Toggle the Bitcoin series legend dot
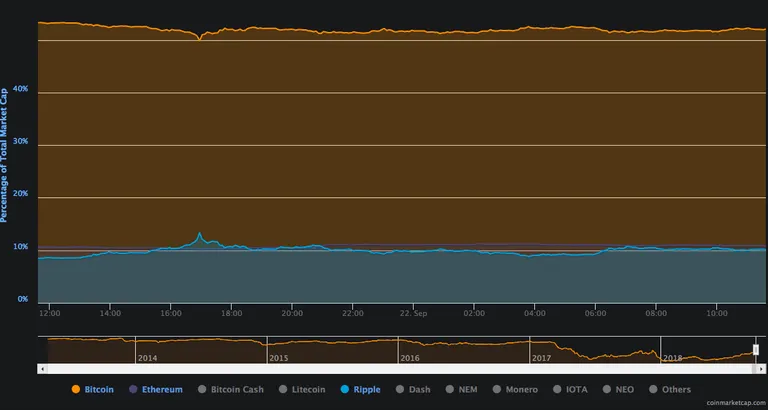 point(76,389)
